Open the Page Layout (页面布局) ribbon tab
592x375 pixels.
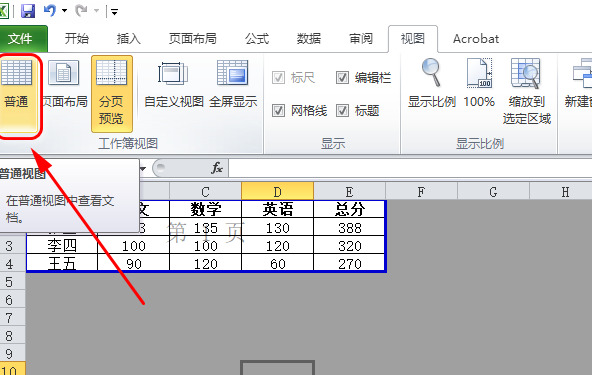coord(193,39)
